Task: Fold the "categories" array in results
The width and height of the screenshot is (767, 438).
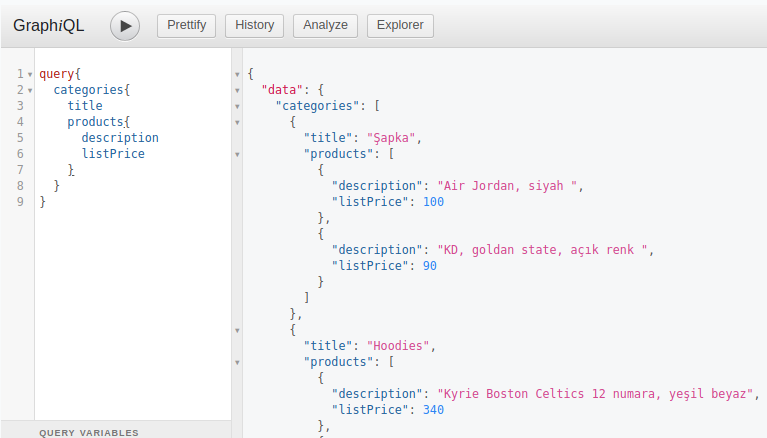Action: 237,106
